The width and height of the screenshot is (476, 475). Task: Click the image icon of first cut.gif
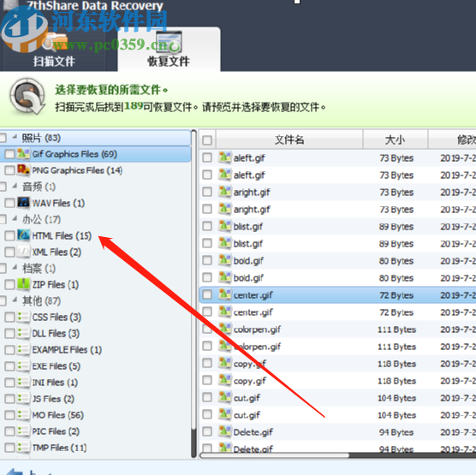point(224,397)
